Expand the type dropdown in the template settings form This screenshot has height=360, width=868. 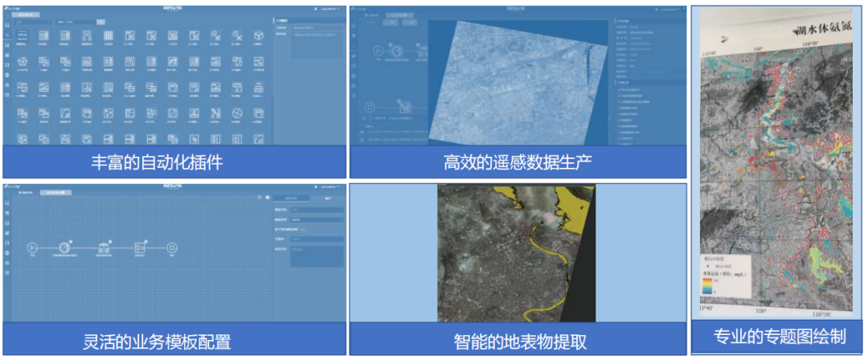coord(316,219)
